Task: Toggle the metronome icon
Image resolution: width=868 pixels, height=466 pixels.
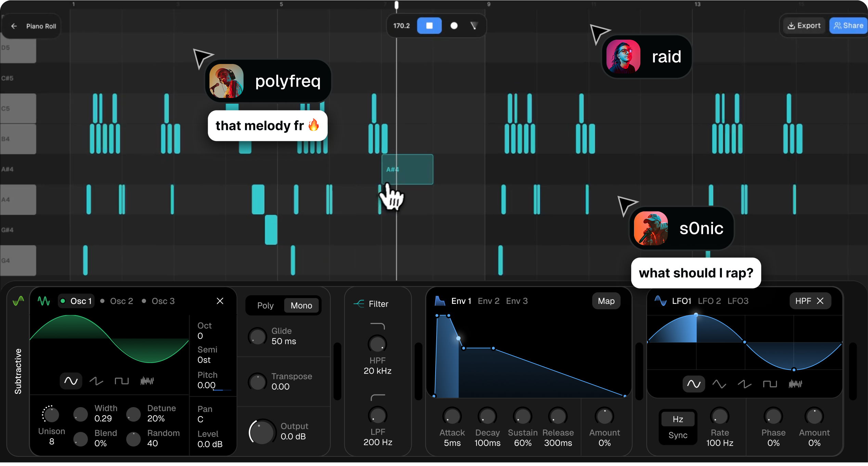Action: (474, 26)
